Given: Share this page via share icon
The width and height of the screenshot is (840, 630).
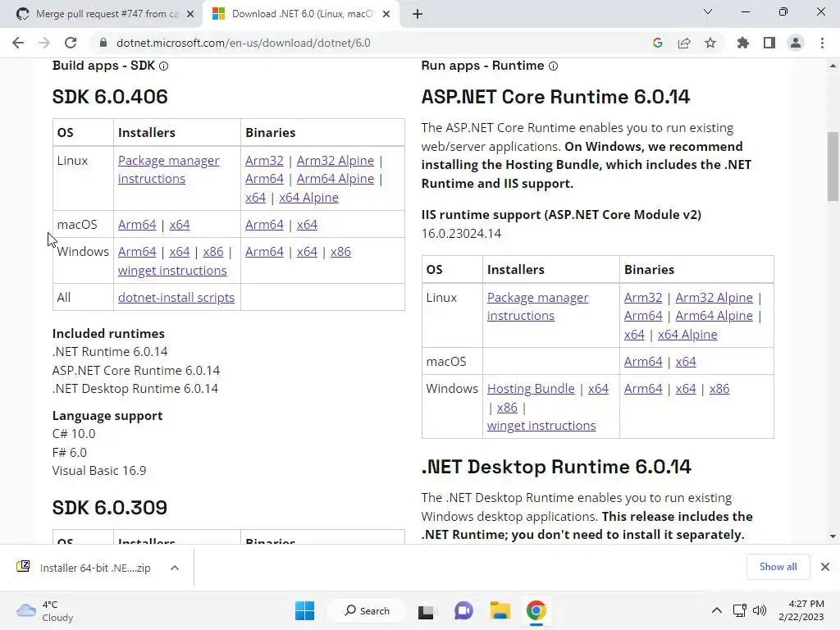Looking at the screenshot, I should (x=684, y=43).
